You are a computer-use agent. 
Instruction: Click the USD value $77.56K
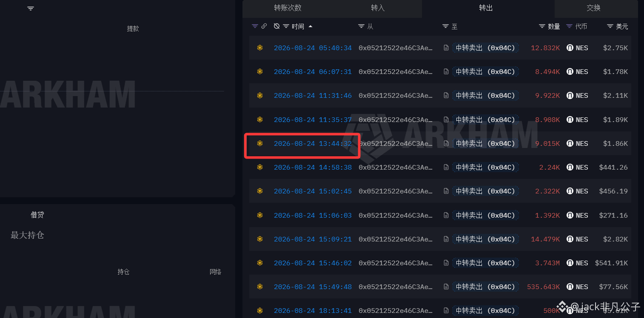(x=613, y=287)
